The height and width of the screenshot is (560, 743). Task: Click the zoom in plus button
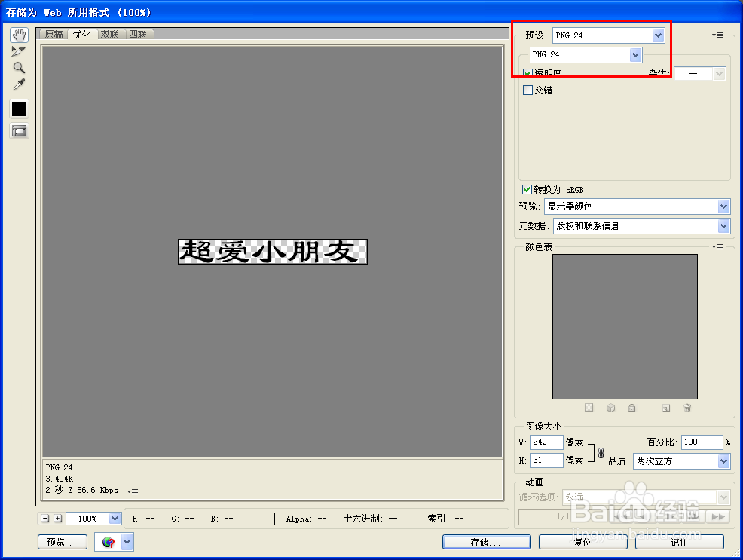[x=57, y=519]
